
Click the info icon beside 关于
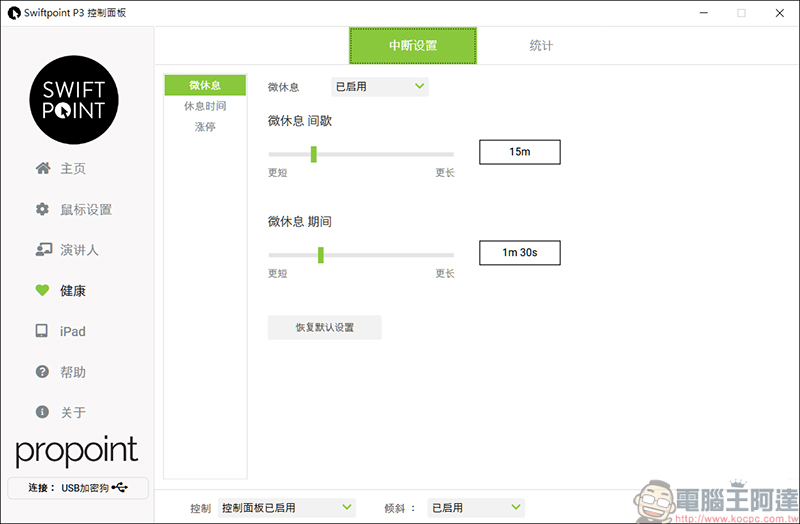tap(42, 412)
